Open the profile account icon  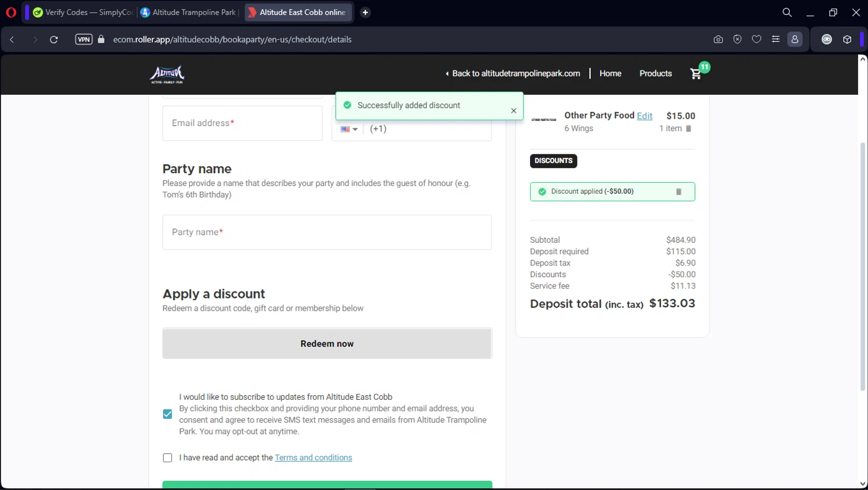click(x=795, y=39)
